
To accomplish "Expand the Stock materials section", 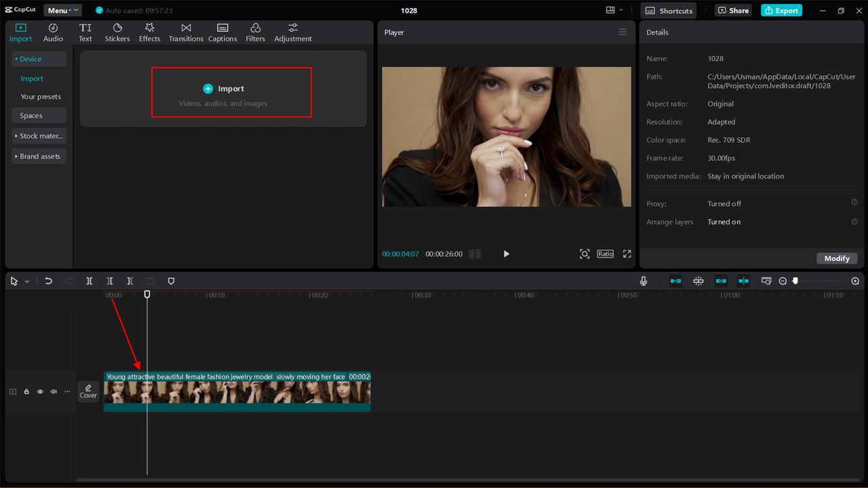I will (x=39, y=136).
